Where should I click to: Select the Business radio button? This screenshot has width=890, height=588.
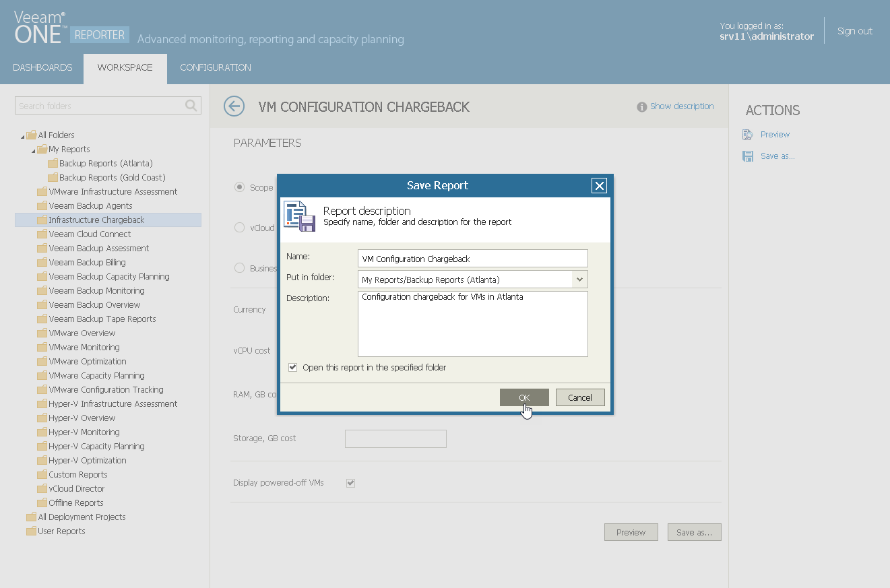(239, 268)
